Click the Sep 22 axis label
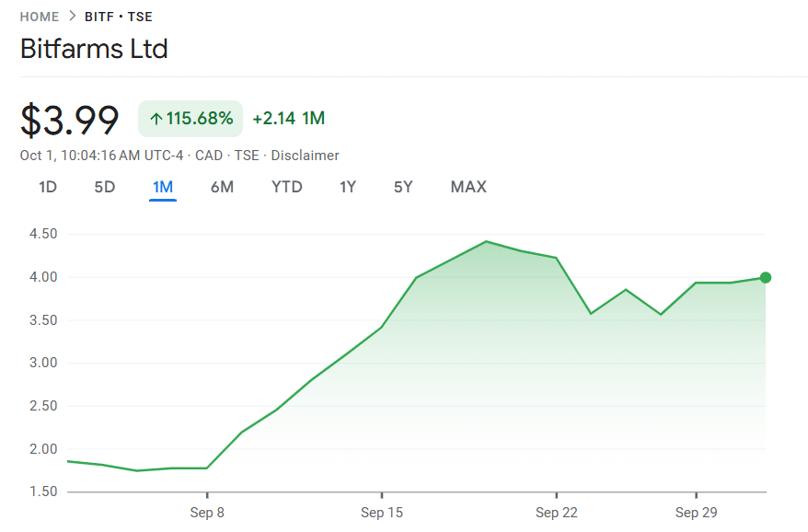The image size is (808, 532). click(x=556, y=513)
